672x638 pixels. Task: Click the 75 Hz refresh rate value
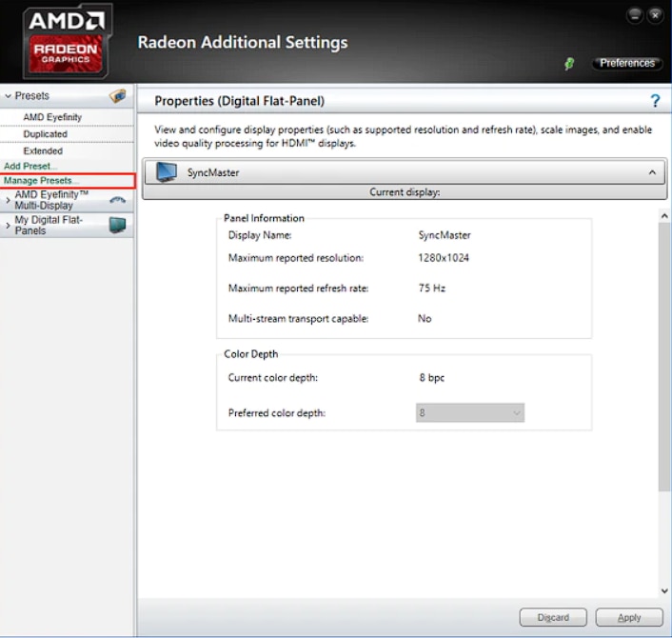point(432,289)
